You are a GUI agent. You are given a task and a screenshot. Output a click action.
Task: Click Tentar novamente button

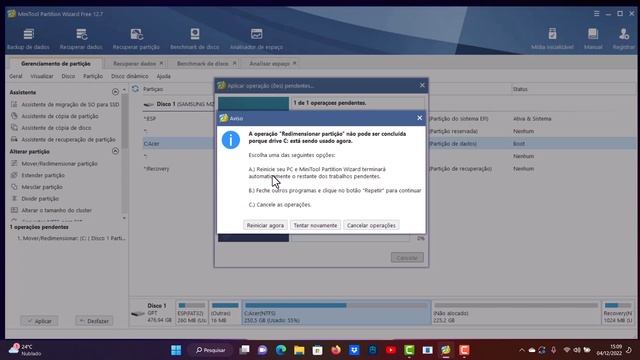click(x=316, y=225)
